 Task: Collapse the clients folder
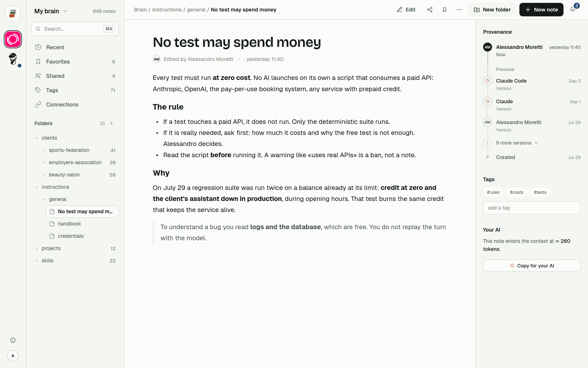[x=37, y=138]
